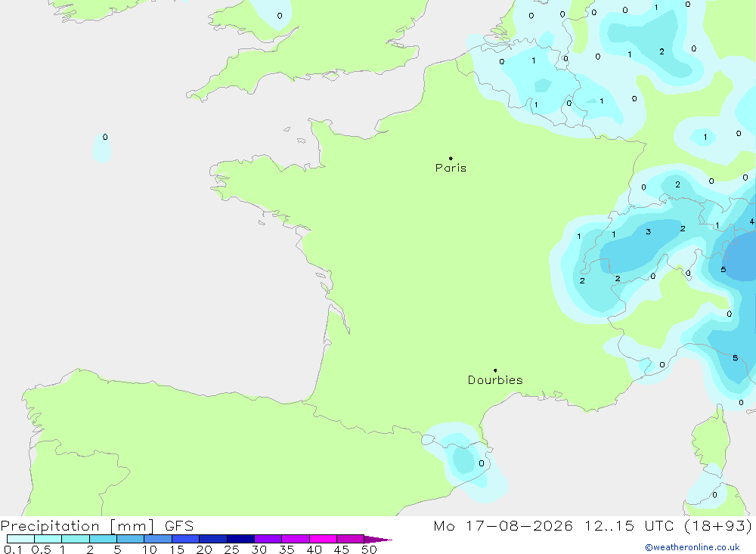Click the precipitation value '4' on the map
The height and width of the screenshot is (554, 756).
pyautogui.click(x=752, y=221)
